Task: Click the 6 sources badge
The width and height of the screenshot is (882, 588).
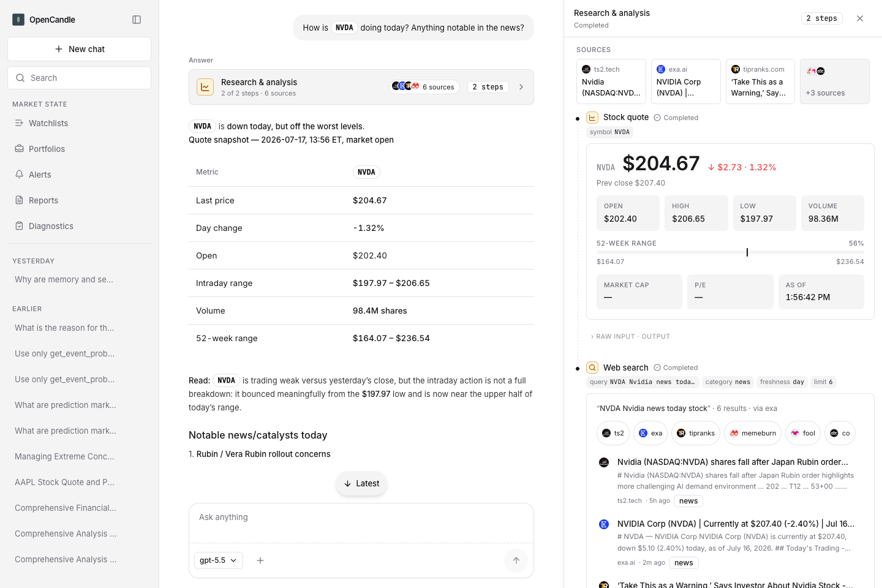Action: coord(424,87)
